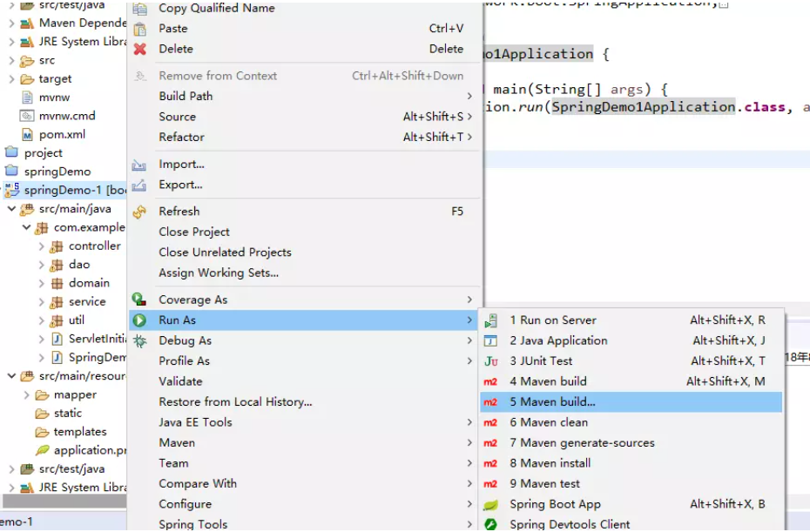Expand the controller package node
810x532 pixels.
42,246
